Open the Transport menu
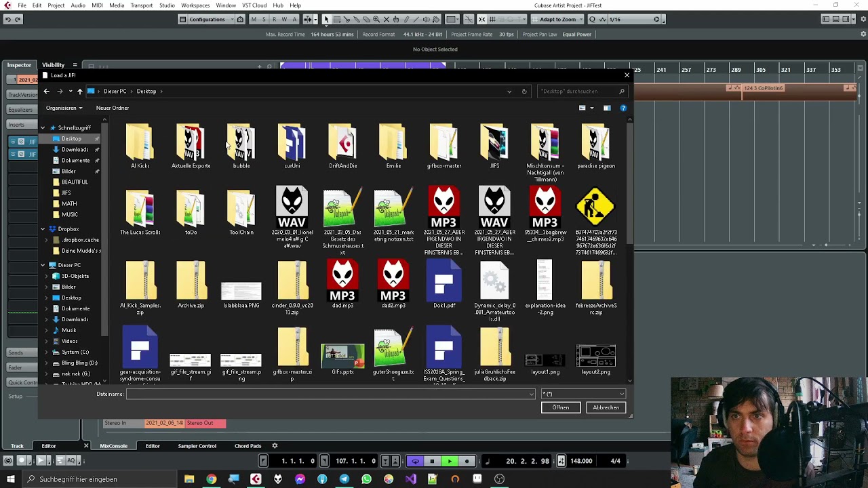Screen dimensions: 868x488 point(142,5)
